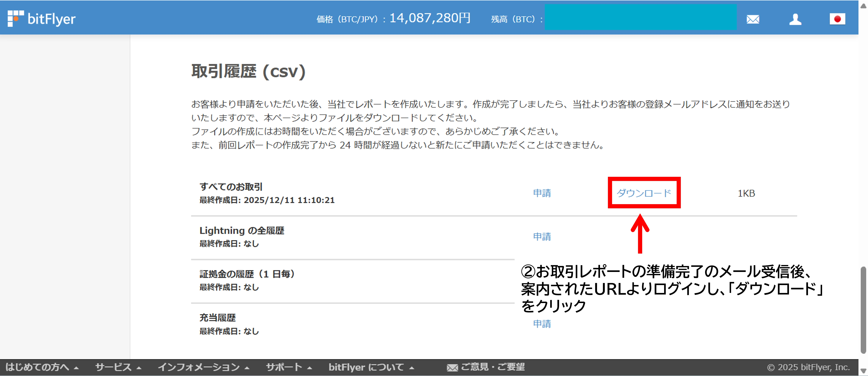Image resolution: width=868 pixels, height=376 pixels.
Task: Collapse the インフォメーション footer menu
Action: pyautogui.click(x=203, y=367)
